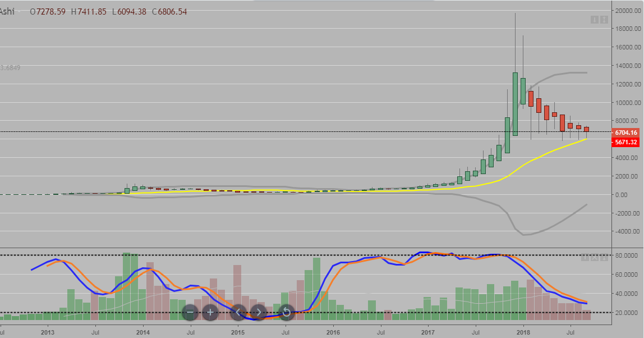
Task: Click the 2018 label on time axis
Action: coord(523,332)
